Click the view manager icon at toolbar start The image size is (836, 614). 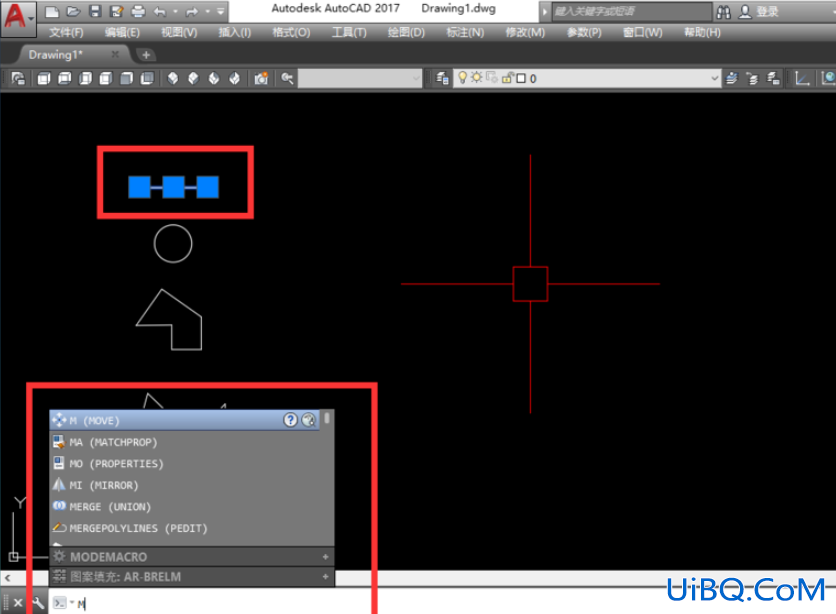pyautogui.click(x=18, y=78)
